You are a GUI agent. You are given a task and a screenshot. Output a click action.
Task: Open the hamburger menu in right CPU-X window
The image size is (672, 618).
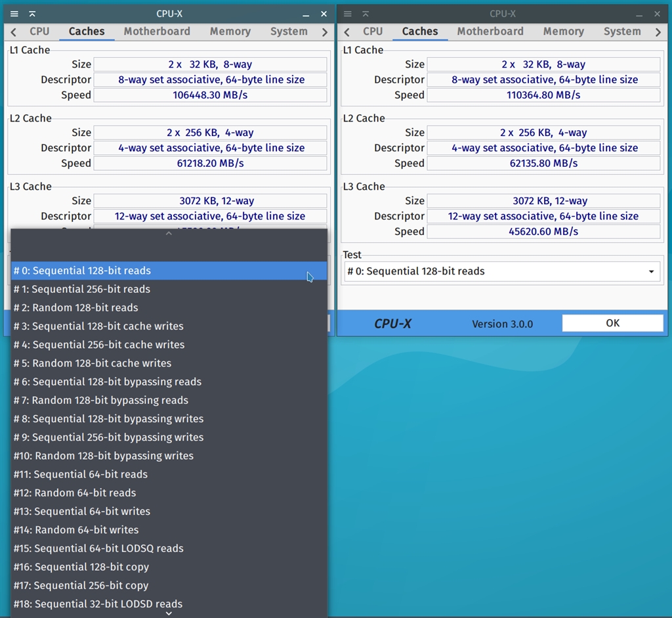348,14
